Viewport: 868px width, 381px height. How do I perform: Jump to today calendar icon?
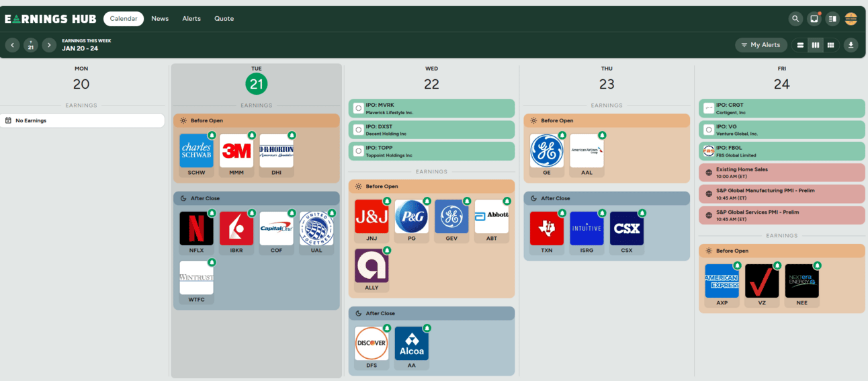pyautogui.click(x=30, y=45)
